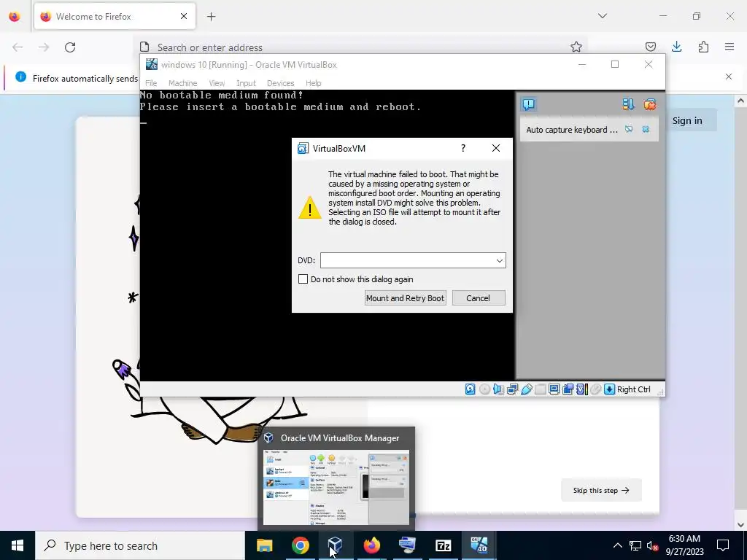Click the display indicator in VM status bar
Screen dimensions: 747x560
[554, 389]
